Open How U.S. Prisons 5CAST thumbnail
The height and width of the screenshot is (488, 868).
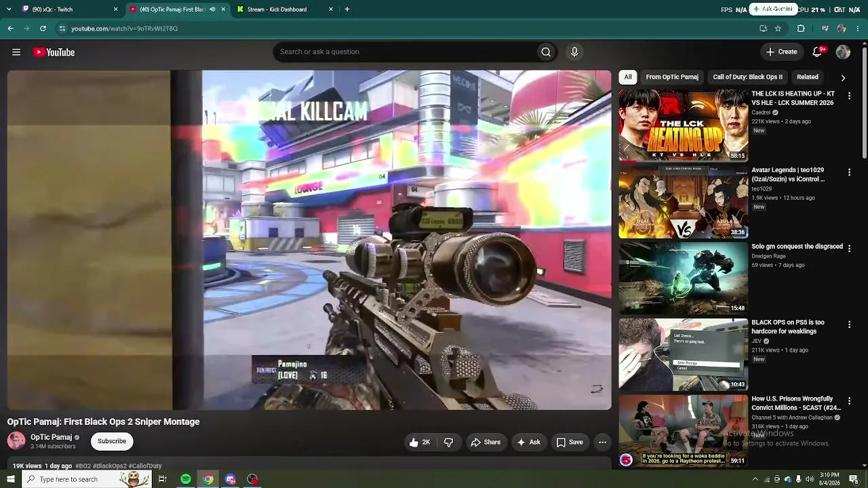click(684, 431)
